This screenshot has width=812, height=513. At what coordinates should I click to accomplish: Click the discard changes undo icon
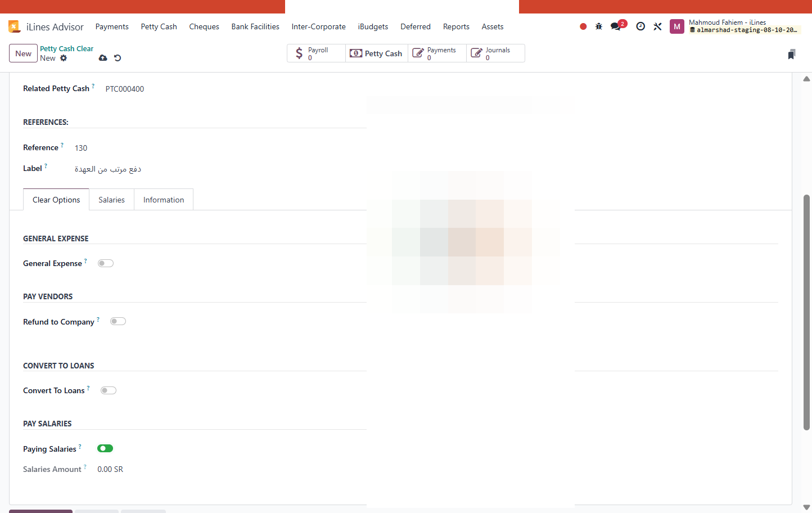coord(118,58)
